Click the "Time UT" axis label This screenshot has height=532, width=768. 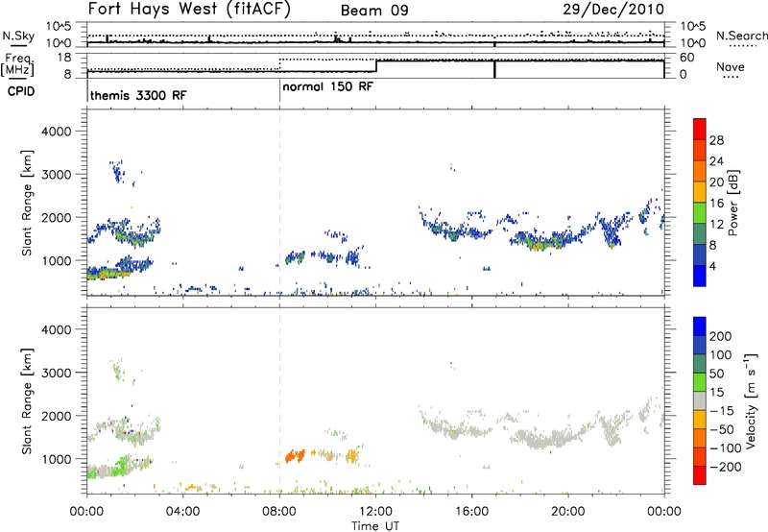coord(375,525)
